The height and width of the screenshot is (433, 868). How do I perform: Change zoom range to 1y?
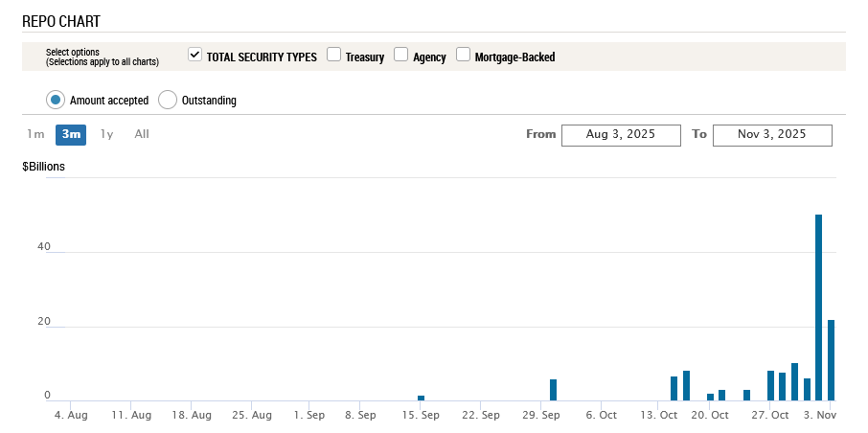[x=106, y=134]
